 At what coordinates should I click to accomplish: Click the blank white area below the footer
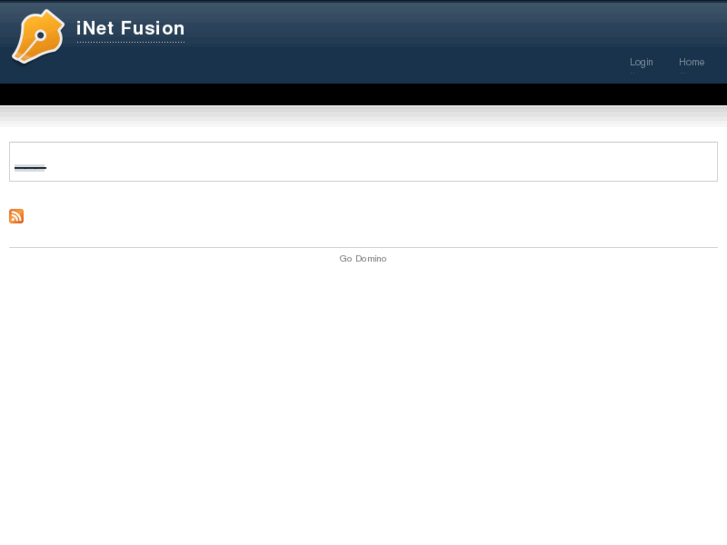pos(364,404)
